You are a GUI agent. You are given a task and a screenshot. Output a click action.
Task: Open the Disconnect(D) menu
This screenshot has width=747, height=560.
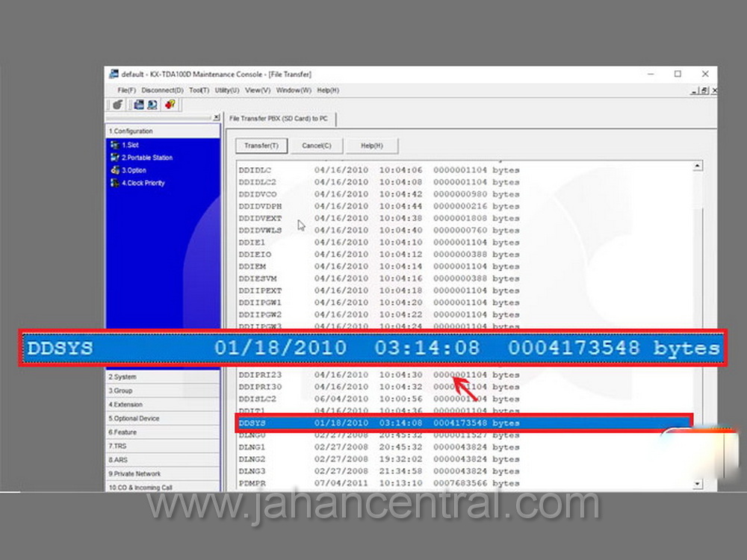[x=162, y=90]
